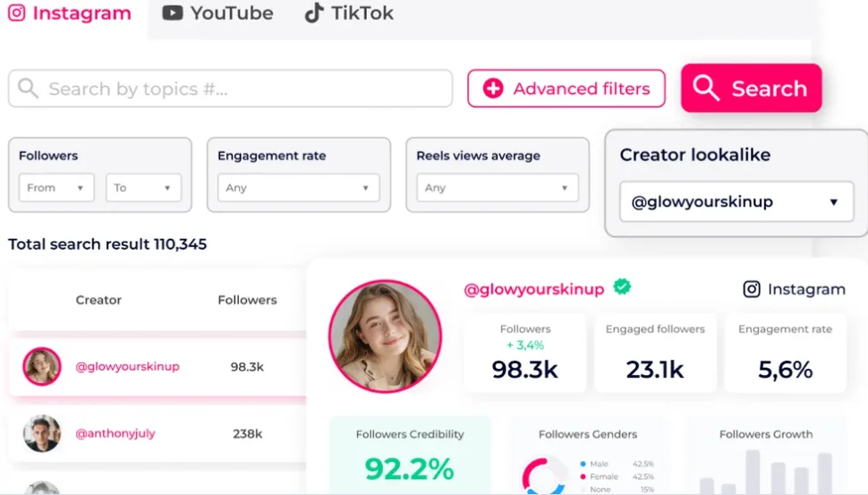Image resolution: width=868 pixels, height=495 pixels.
Task: Switch to the Instagram tab
Action: [70, 13]
